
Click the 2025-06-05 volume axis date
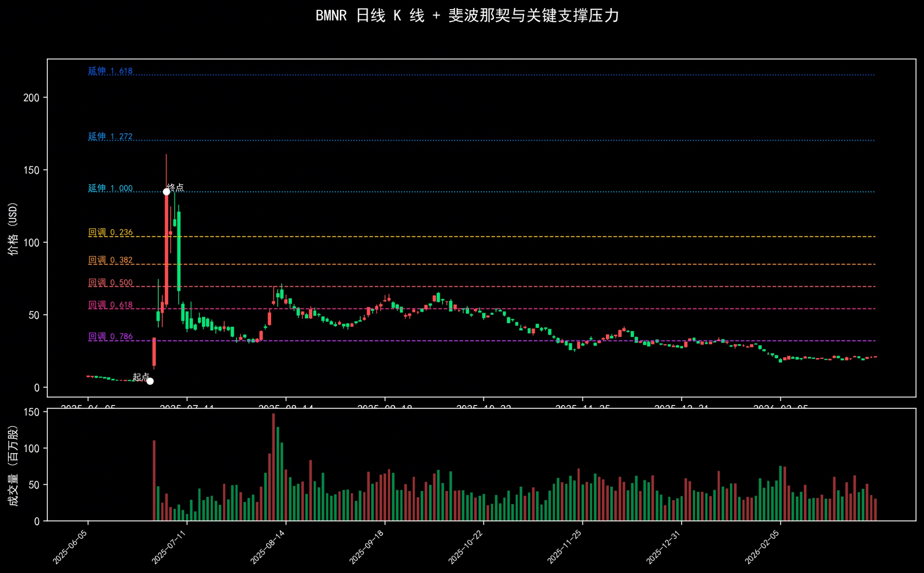click(70, 547)
